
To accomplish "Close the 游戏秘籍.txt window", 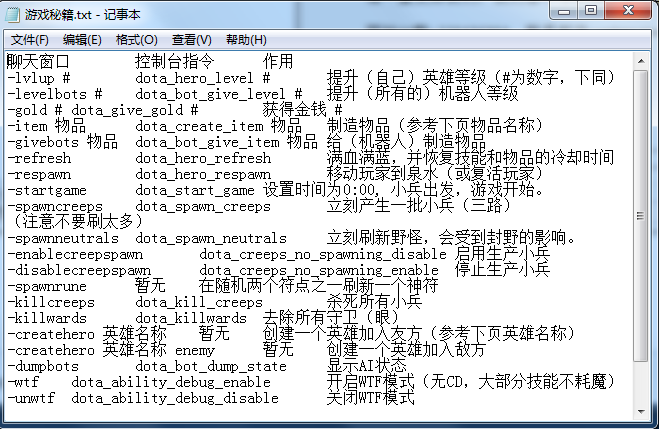I will pos(629,11).
